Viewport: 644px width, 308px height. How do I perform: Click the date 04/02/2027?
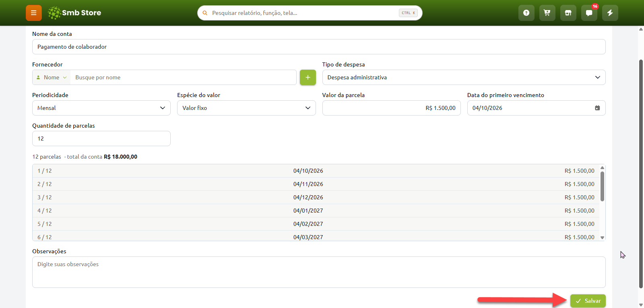click(x=308, y=224)
